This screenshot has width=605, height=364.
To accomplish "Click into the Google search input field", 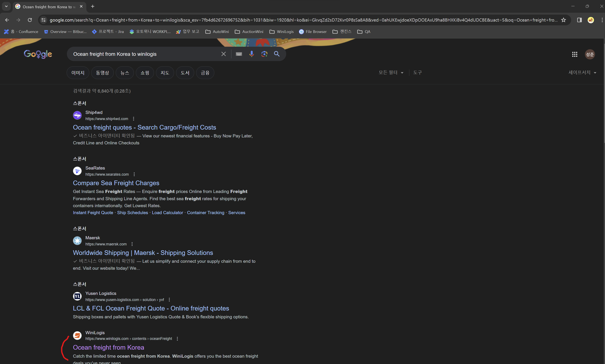I will (x=145, y=54).
